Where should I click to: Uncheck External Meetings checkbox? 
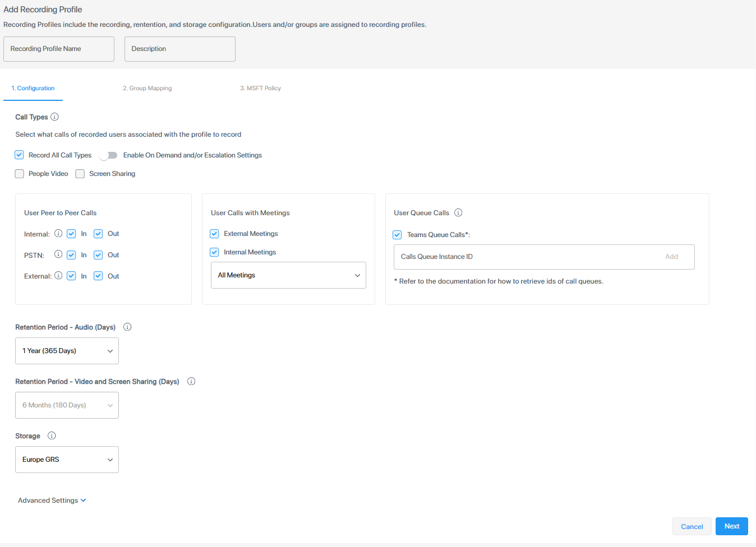pyautogui.click(x=214, y=234)
